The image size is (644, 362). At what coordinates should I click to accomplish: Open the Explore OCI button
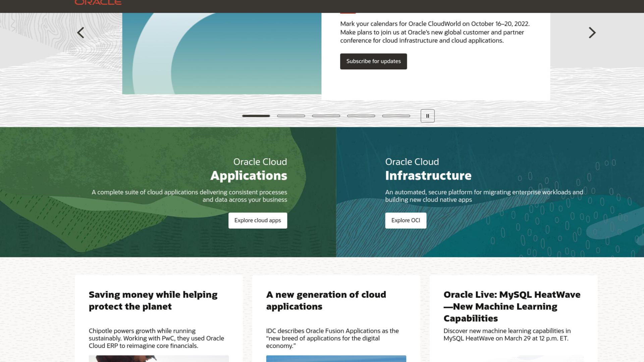[x=406, y=221]
